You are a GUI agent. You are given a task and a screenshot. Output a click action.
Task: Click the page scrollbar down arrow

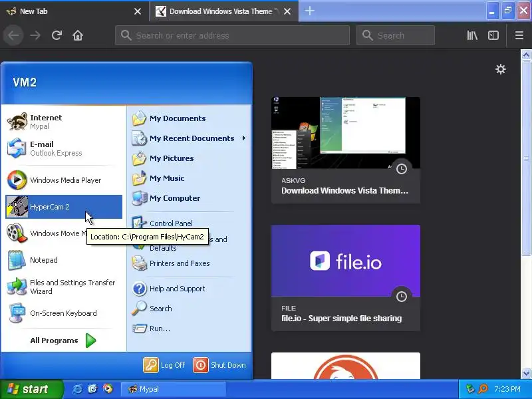[526, 374]
